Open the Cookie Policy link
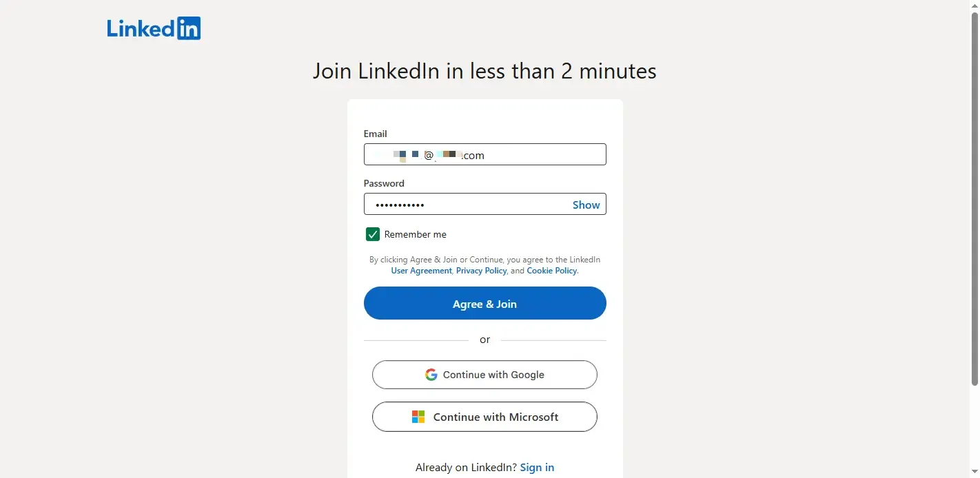 (x=551, y=270)
